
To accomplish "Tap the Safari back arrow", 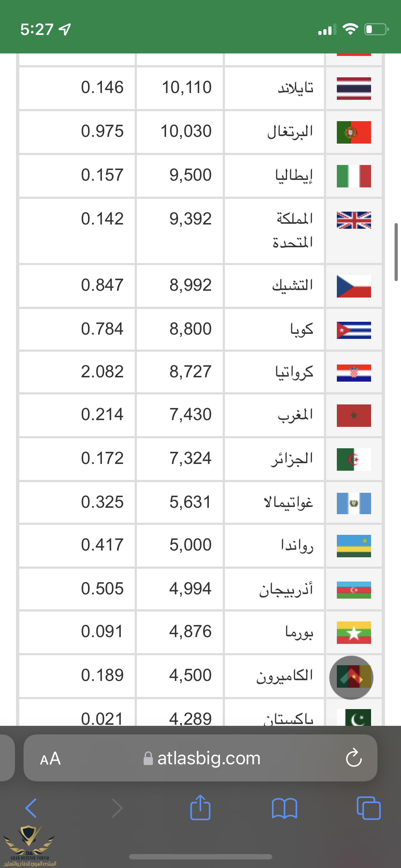I will [x=31, y=808].
